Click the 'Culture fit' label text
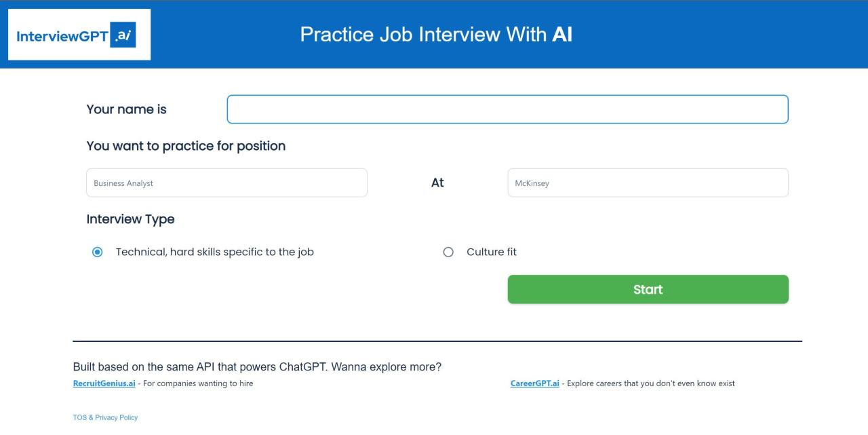 coord(491,252)
